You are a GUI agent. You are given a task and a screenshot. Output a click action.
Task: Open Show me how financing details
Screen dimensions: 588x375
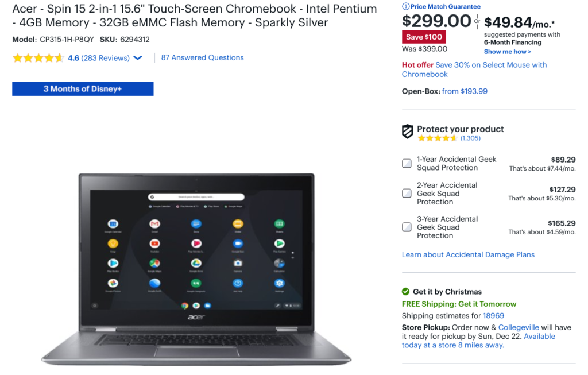[507, 52]
